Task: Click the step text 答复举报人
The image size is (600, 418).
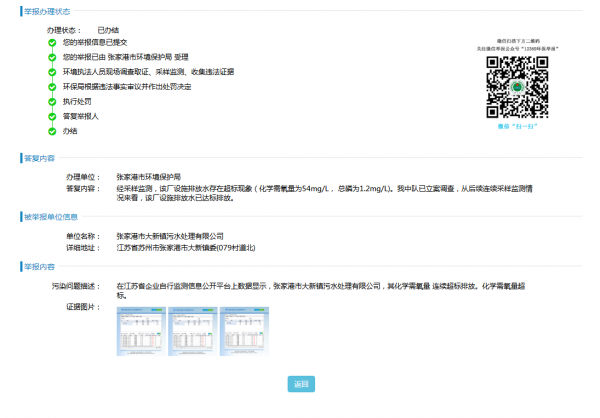Action: (x=81, y=116)
